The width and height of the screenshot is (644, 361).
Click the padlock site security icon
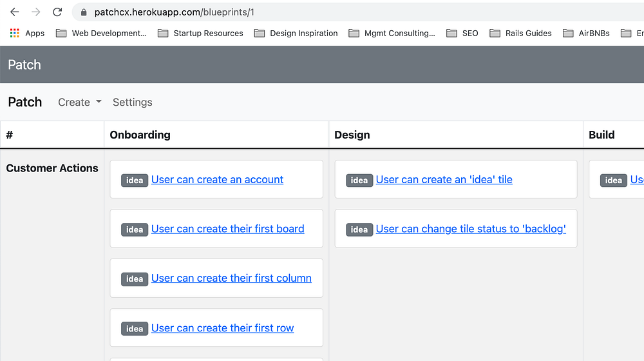point(83,12)
